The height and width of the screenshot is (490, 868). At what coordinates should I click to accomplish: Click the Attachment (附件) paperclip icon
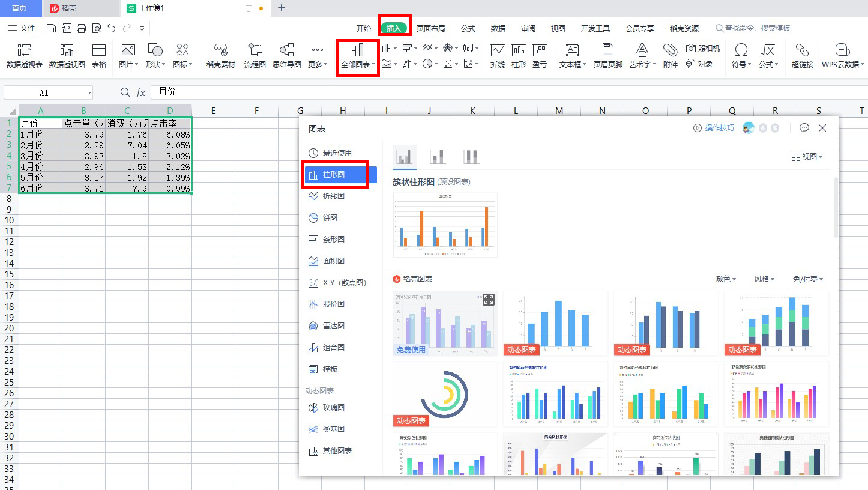coord(670,55)
